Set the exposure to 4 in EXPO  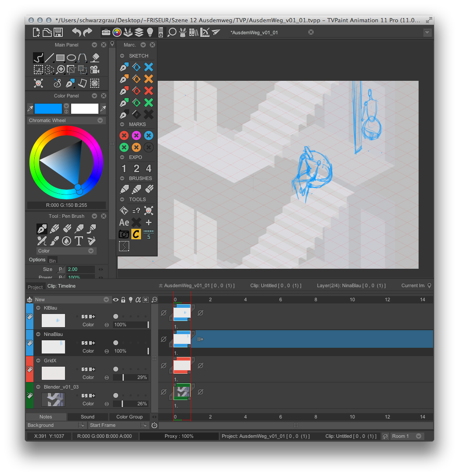[x=148, y=169]
